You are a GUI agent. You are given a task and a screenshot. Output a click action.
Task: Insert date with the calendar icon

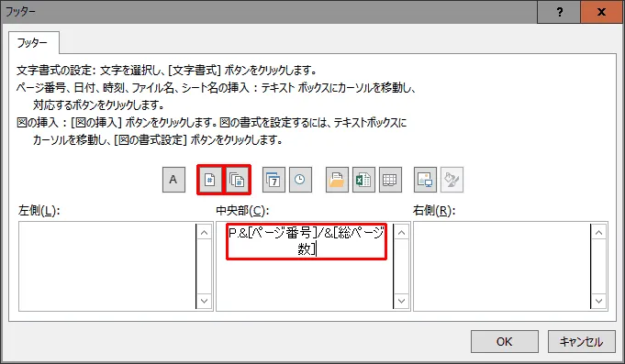coord(273,180)
